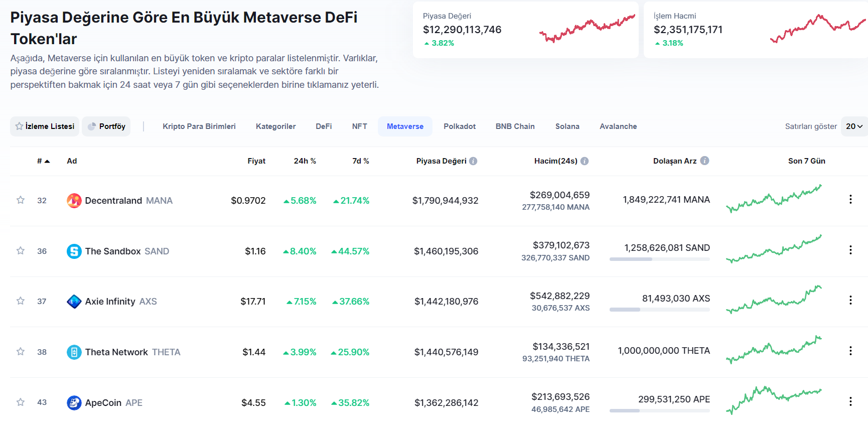
Task: Expand three-dot options for Theta Network row
Action: click(x=850, y=351)
